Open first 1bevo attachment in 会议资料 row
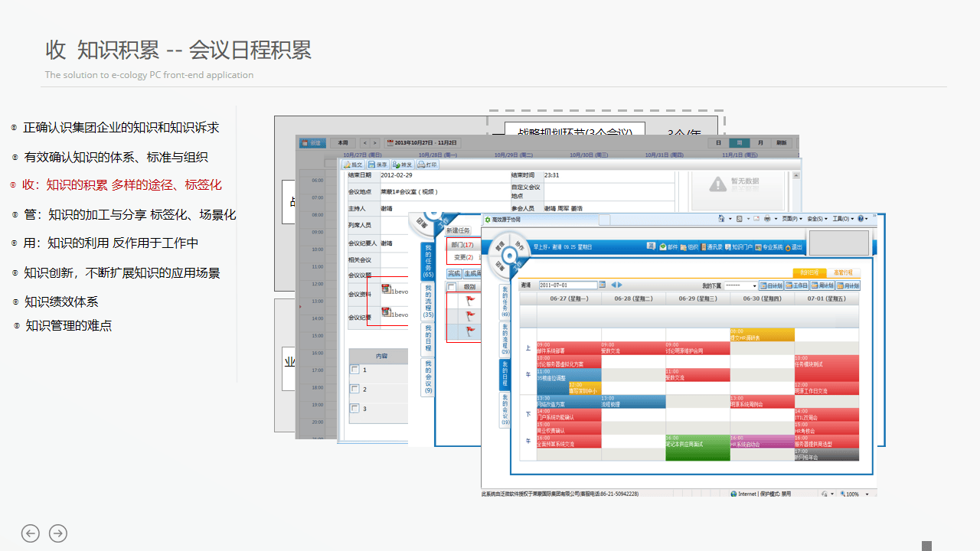The width and height of the screenshot is (980, 551). click(395, 289)
